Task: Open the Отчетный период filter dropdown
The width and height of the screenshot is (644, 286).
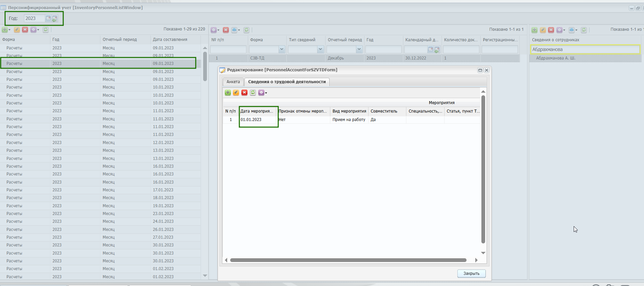Action: [359, 49]
